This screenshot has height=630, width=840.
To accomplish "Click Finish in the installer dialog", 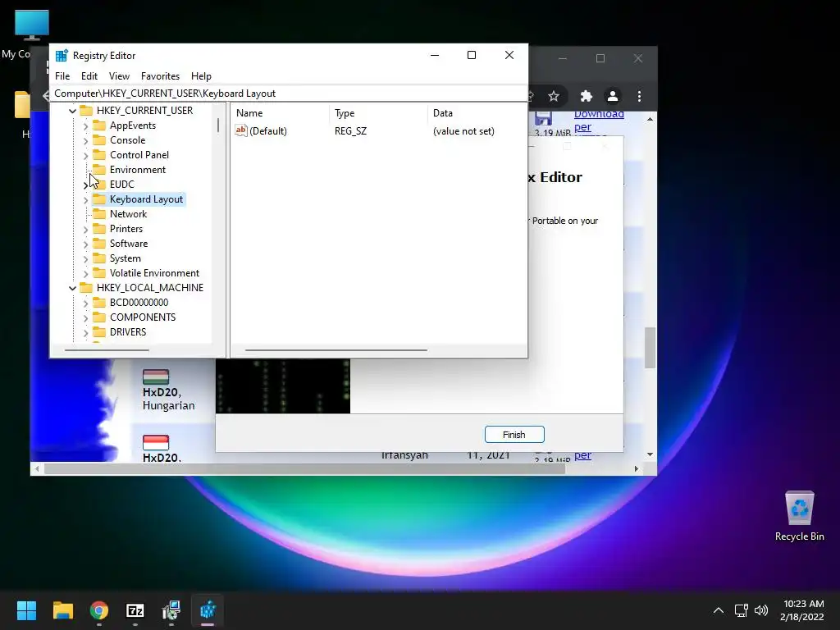I will [514, 435].
